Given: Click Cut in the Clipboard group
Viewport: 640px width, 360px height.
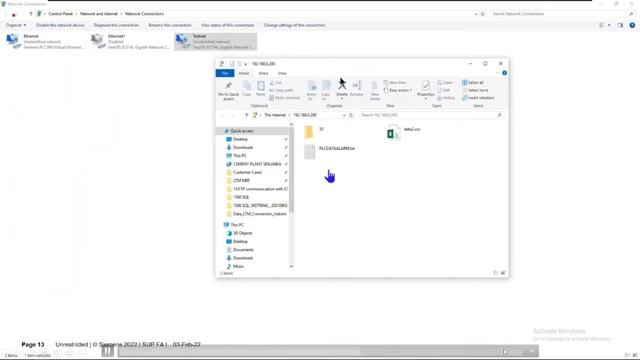Looking at the screenshot, I should tap(276, 83).
